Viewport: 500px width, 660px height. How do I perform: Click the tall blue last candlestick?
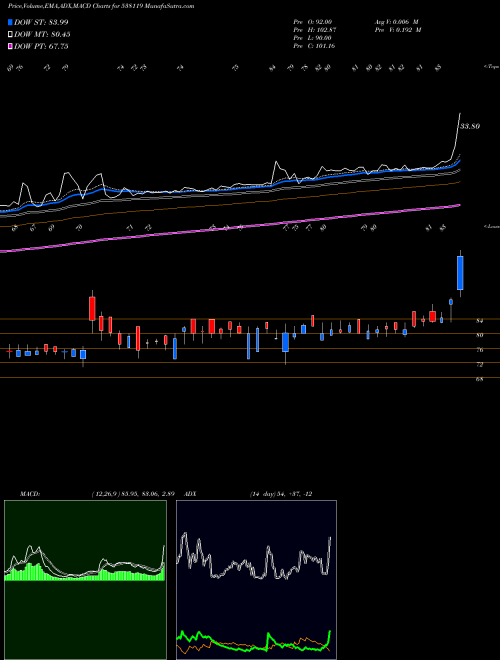460,273
